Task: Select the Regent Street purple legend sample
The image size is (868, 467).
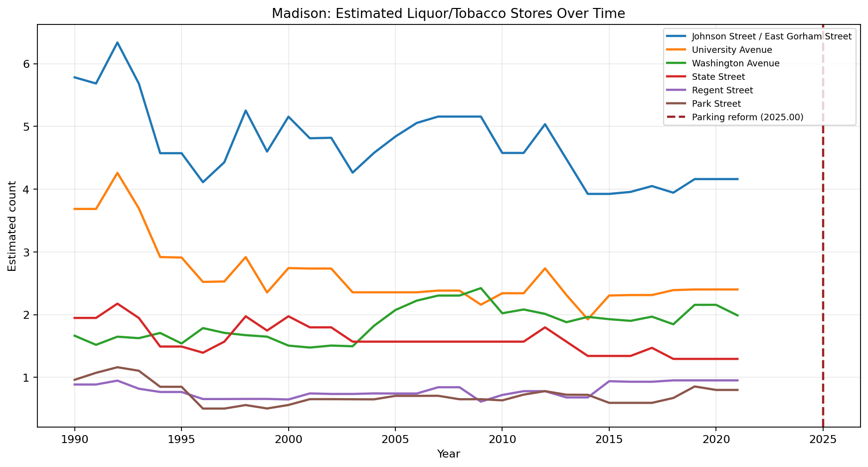Action: pos(677,90)
